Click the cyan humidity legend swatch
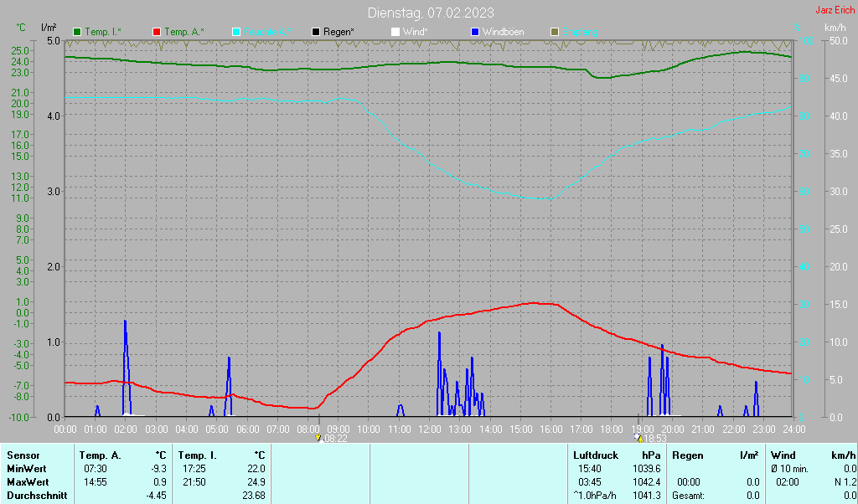The image size is (858, 504). coord(236,32)
